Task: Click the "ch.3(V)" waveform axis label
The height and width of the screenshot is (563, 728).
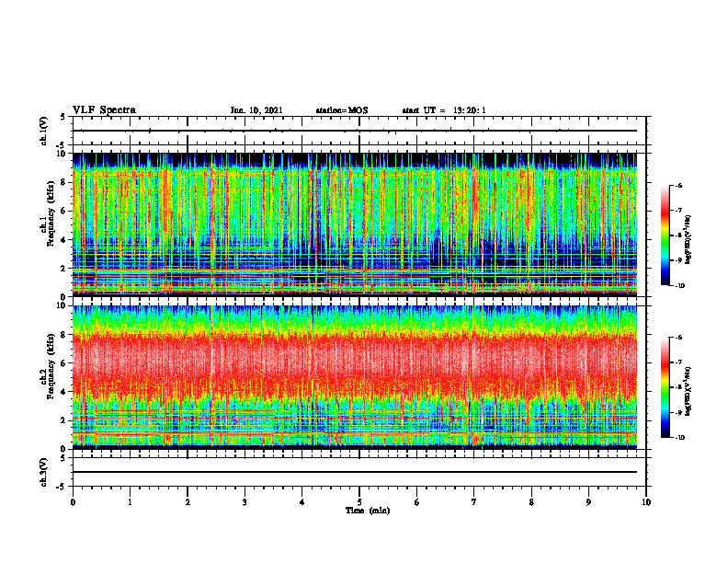Action: [x=44, y=472]
